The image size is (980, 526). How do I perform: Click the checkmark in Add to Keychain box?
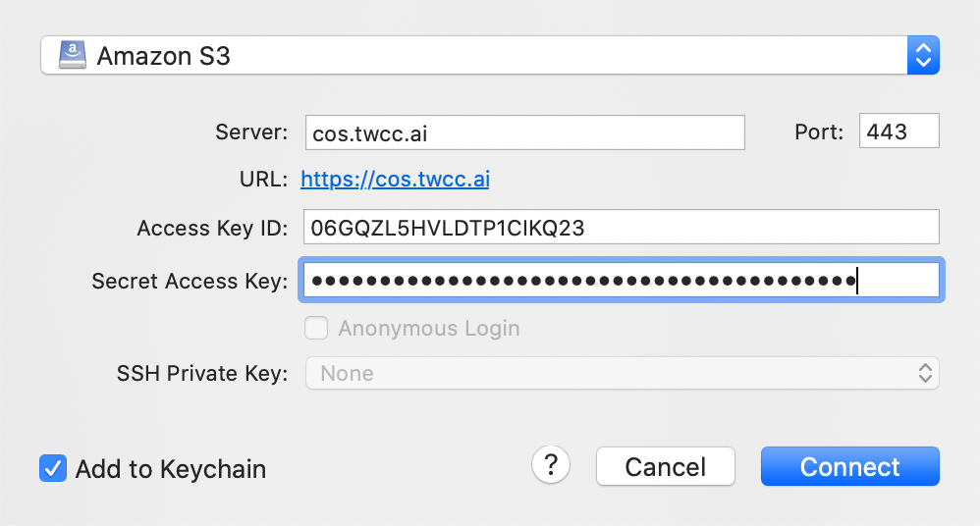tap(53, 468)
